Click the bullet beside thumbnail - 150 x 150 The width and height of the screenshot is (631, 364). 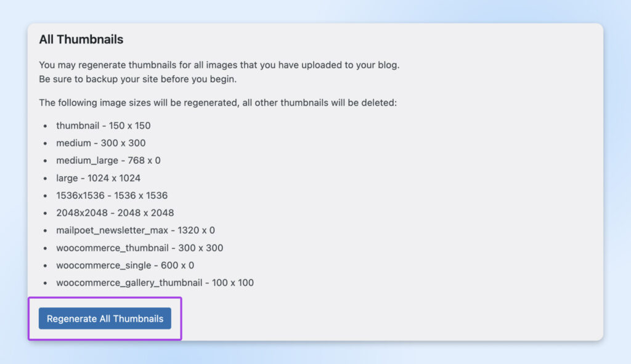click(47, 125)
